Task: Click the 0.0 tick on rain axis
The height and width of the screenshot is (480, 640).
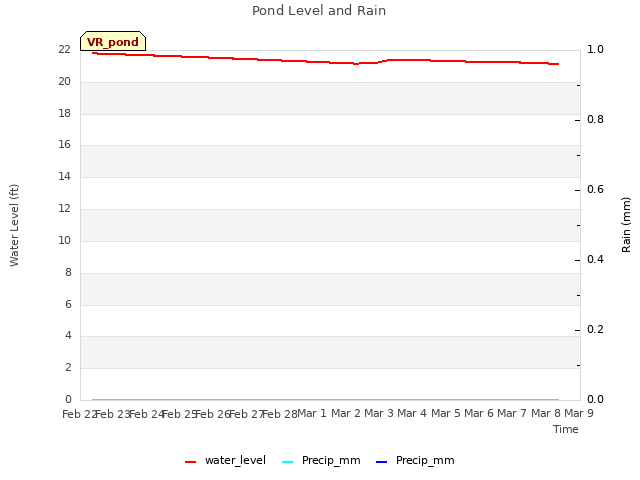Action: tap(595, 399)
